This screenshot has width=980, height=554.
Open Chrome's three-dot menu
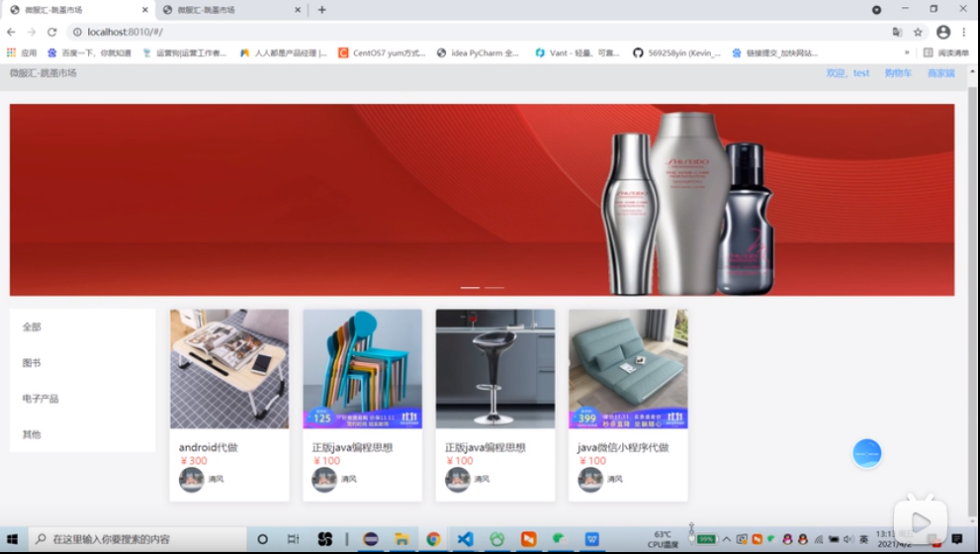tap(964, 32)
